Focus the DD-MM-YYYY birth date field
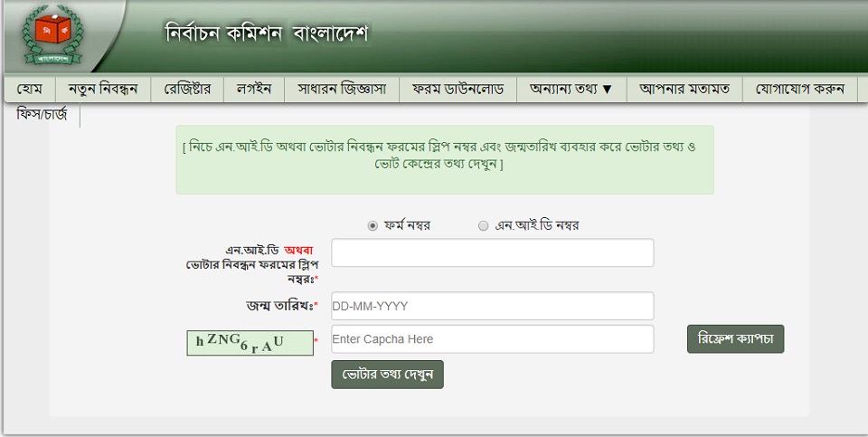The image size is (868, 437). 492,306
